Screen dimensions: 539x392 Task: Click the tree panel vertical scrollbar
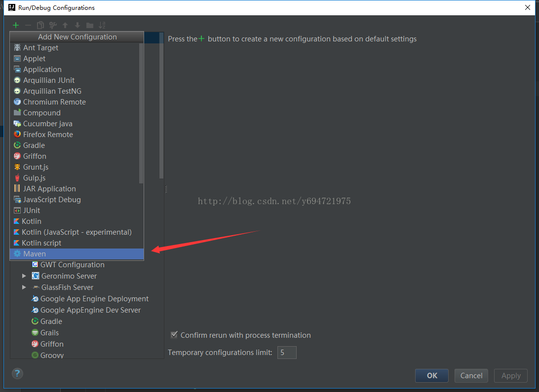click(161, 107)
